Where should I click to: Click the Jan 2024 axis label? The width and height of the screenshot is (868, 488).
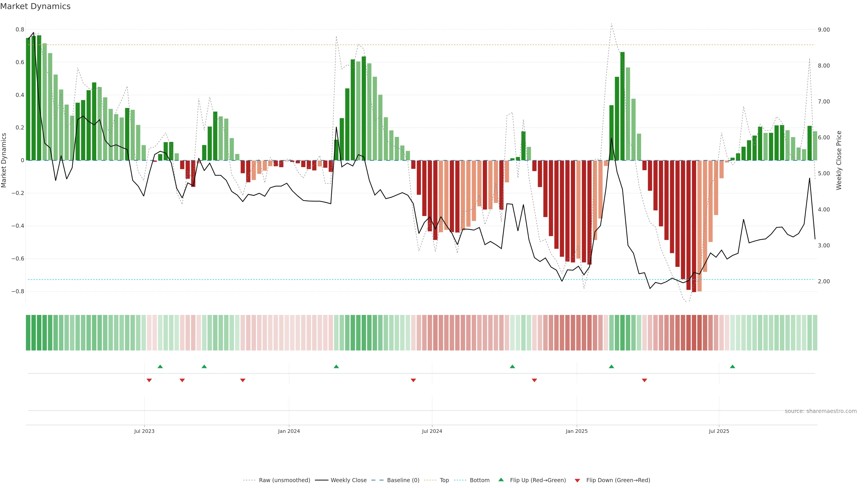(289, 431)
